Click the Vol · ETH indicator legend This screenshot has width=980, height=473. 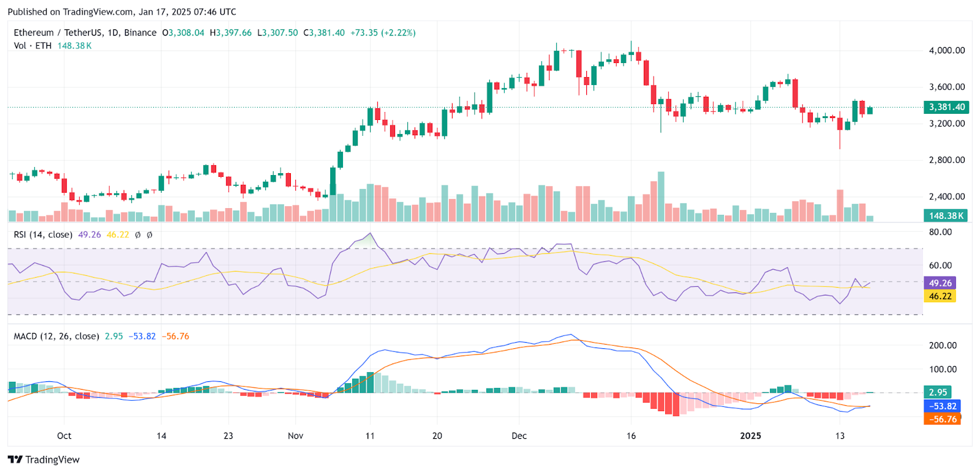tap(33, 46)
